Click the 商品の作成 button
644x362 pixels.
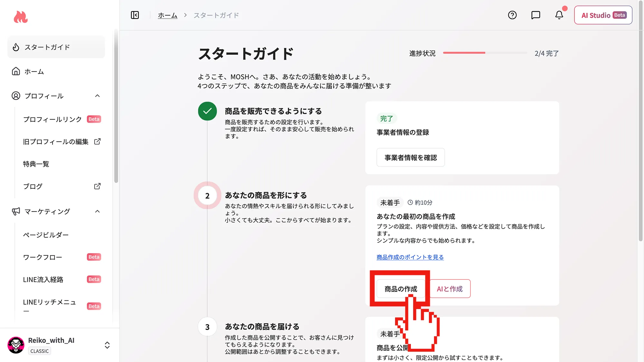[401, 289]
